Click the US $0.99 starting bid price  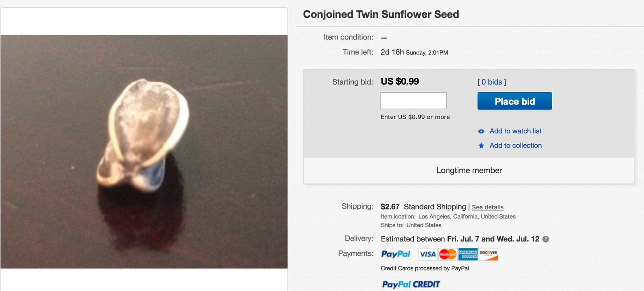[400, 81]
